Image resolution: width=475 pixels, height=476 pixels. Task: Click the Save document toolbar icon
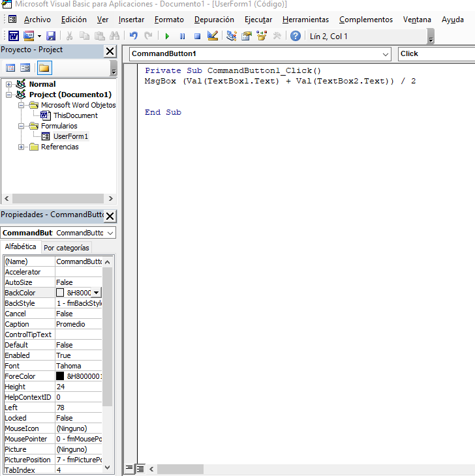tap(51, 37)
